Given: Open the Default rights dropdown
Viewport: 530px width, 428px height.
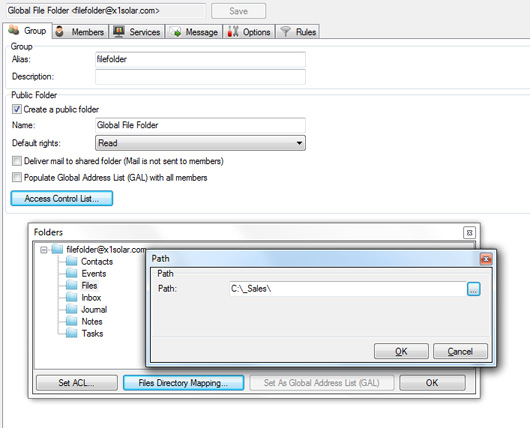Looking at the screenshot, I should coord(200,143).
